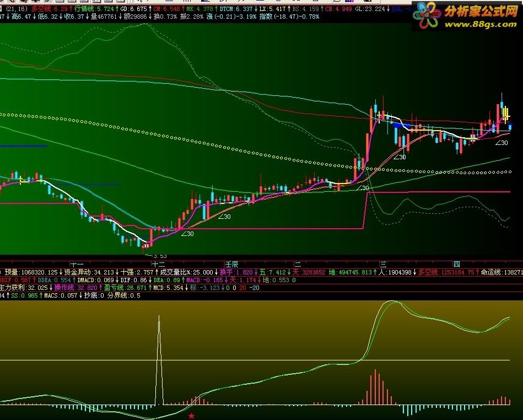Click the 地:494745.813 value
This screenshot has height=420, width=523.
[x=350, y=272]
